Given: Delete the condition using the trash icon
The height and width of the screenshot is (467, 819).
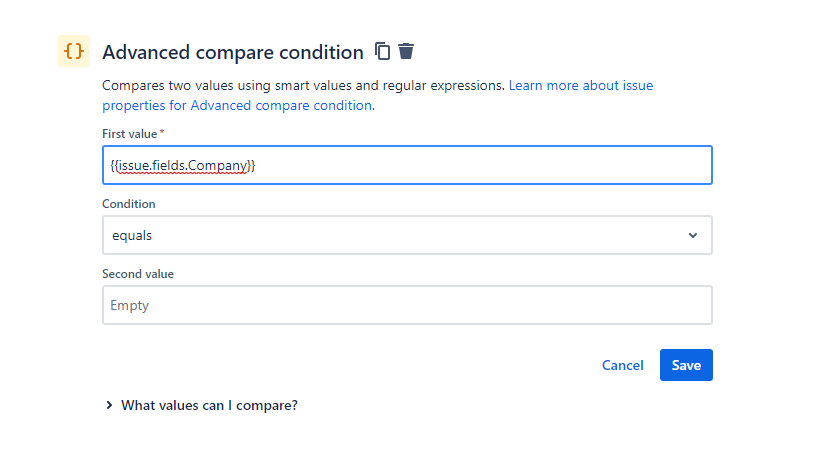Looking at the screenshot, I should 406,51.
